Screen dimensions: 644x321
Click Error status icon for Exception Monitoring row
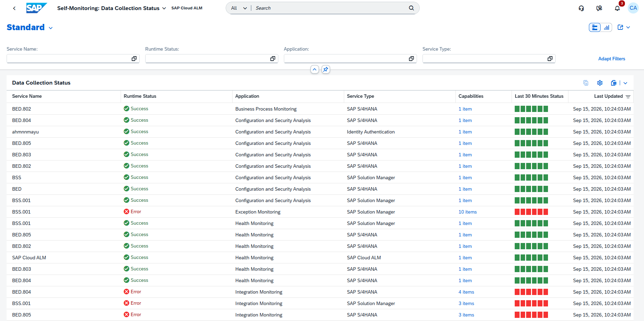click(127, 211)
